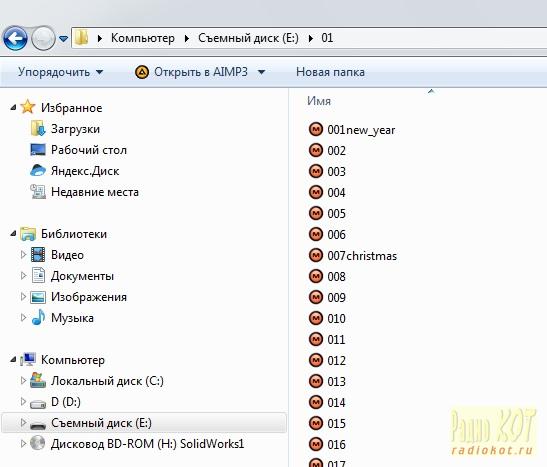This screenshot has width=547, height=467.
Task: Click Съемный диск (E:) breadcrumb segment
Action: pos(248,38)
